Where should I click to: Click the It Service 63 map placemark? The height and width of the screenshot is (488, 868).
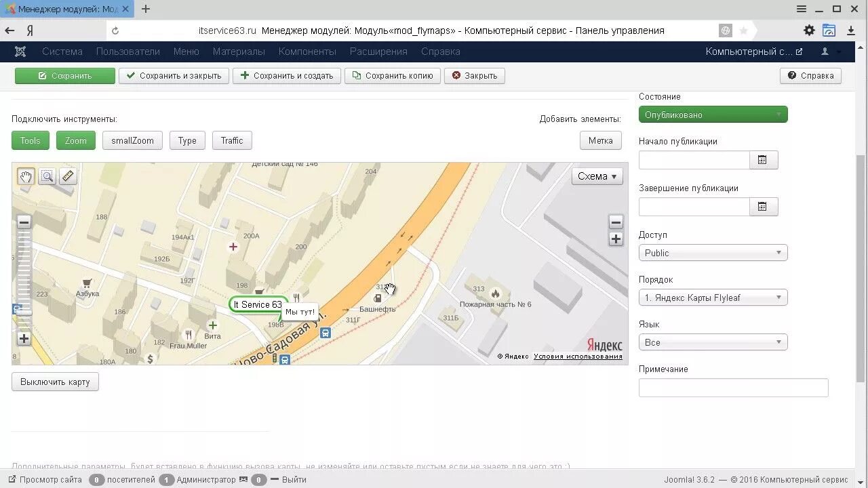258,305
